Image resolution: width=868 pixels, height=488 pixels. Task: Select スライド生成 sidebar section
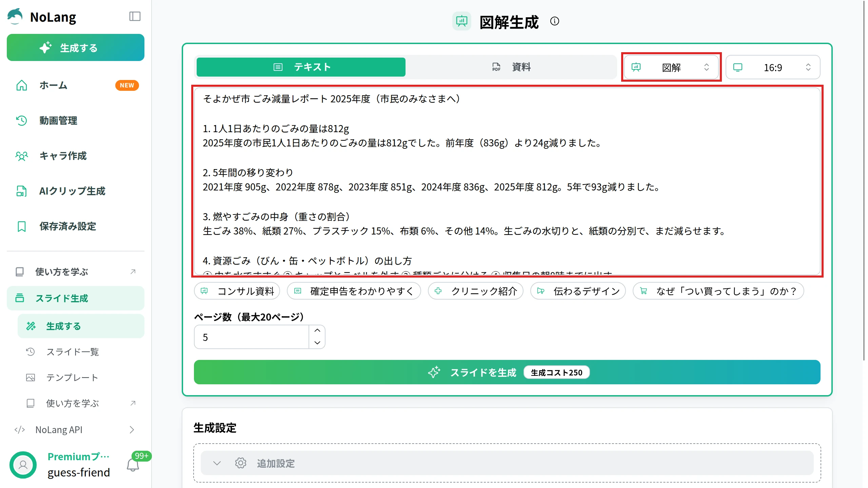[x=76, y=298]
